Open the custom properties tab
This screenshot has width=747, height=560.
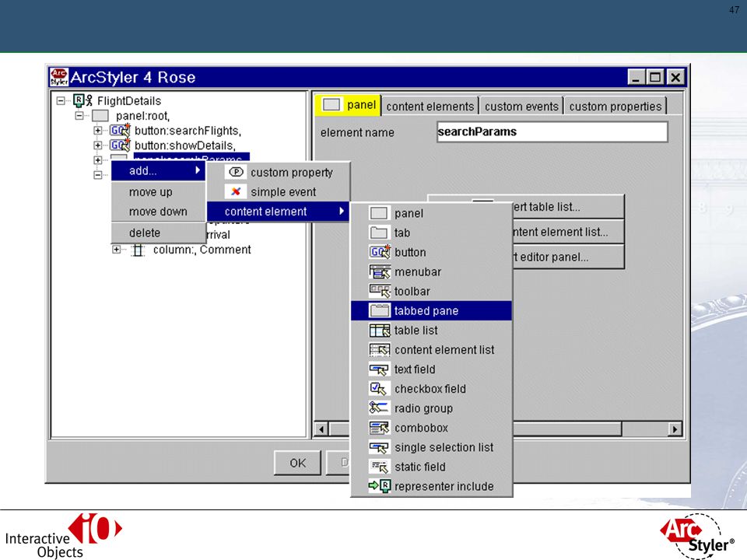615,107
